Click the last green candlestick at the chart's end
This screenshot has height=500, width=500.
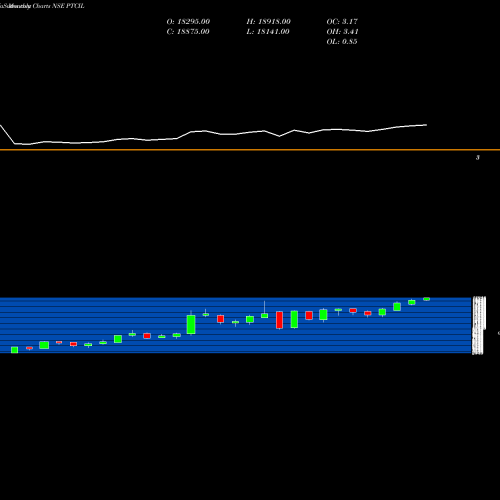pyautogui.click(x=426, y=299)
